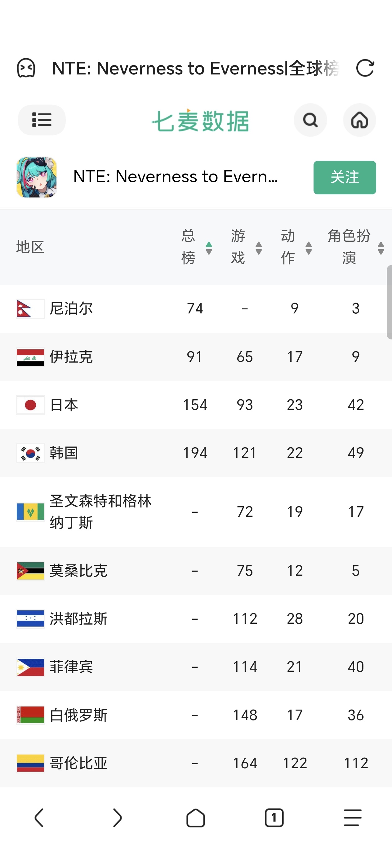Tap the page title address bar
This screenshot has height=868, width=392.
tap(196, 68)
